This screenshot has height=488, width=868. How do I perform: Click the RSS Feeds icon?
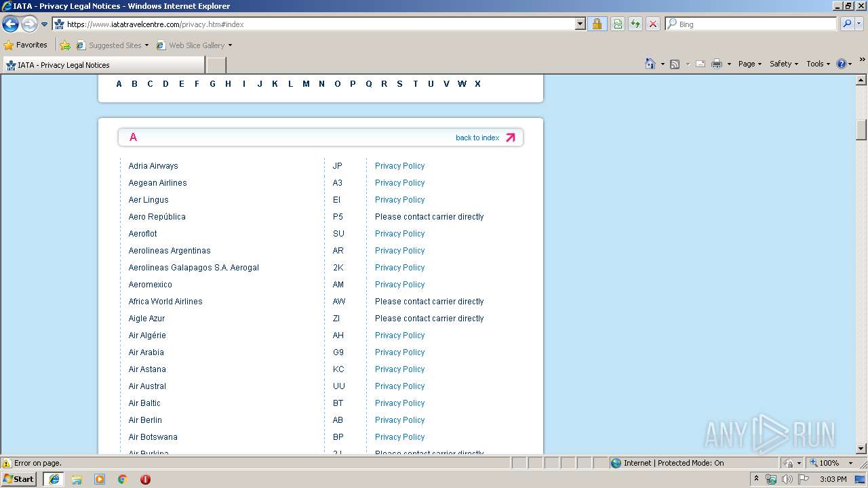pos(675,64)
